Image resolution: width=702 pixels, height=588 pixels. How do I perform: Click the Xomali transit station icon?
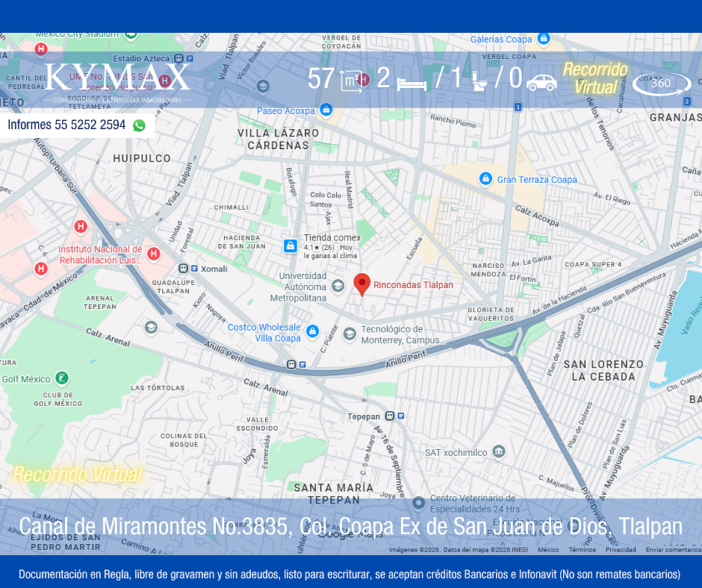coord(183,269)
